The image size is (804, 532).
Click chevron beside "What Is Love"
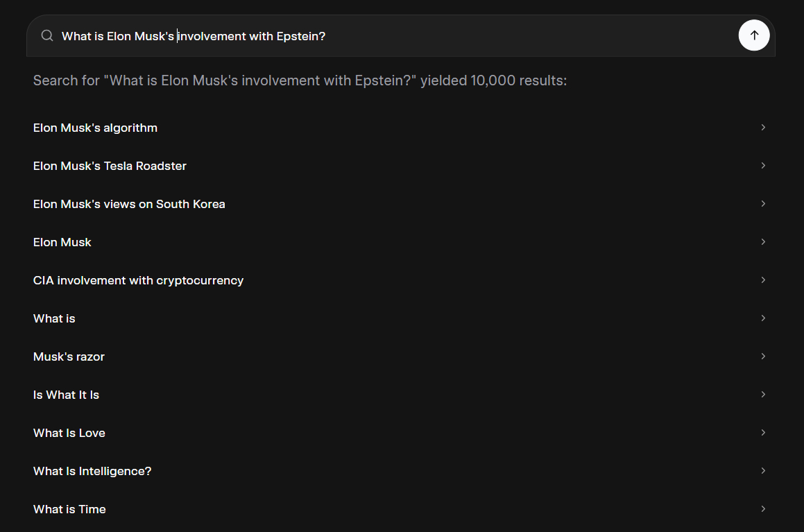tap(763, 433)
